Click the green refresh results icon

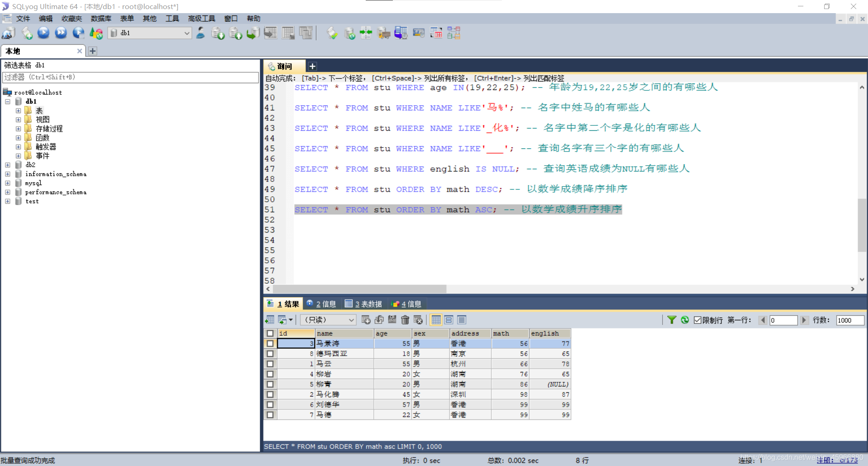click(685, 320)
